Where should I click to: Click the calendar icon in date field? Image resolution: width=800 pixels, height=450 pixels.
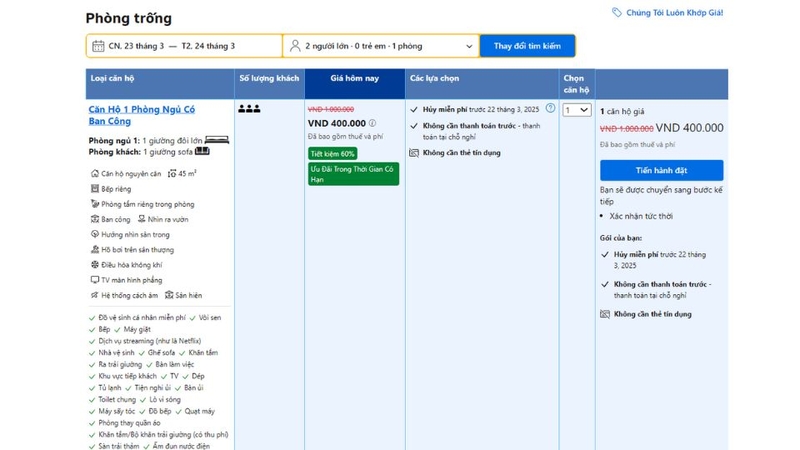(98, 46)
